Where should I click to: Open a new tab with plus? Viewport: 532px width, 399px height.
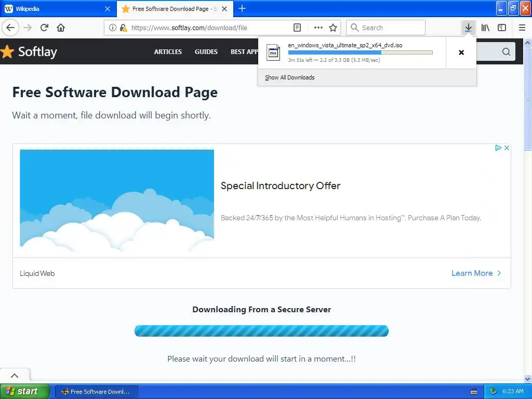tap(242, 8)
